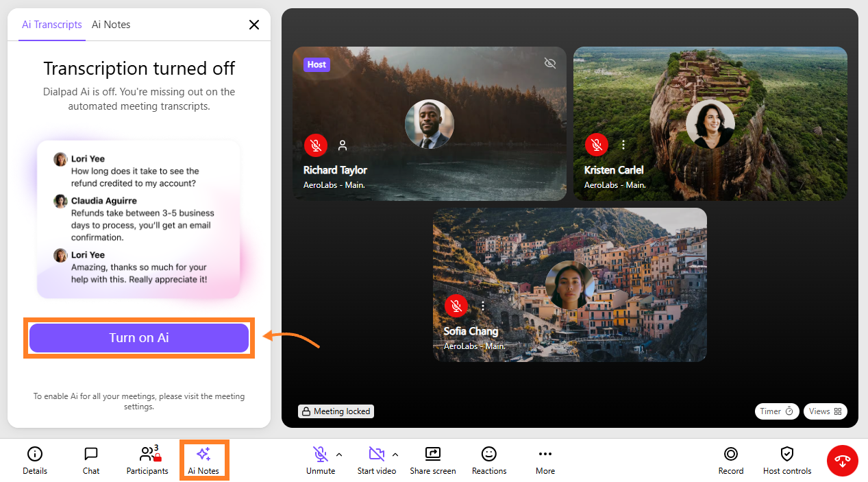Open the three-dot menu on Kristen Carlel's tile
Image resolution: width=868 pixels, height=482 pixels.
point(623,145)
